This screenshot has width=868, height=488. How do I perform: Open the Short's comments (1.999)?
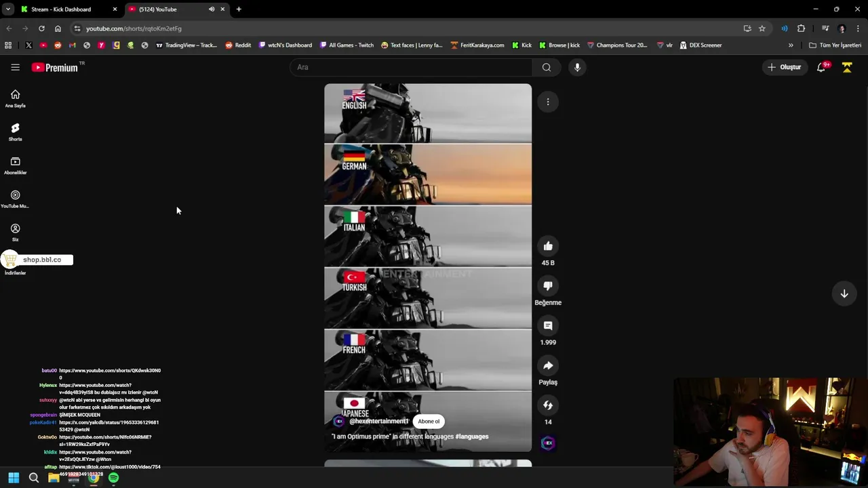[x=548, y=326]
